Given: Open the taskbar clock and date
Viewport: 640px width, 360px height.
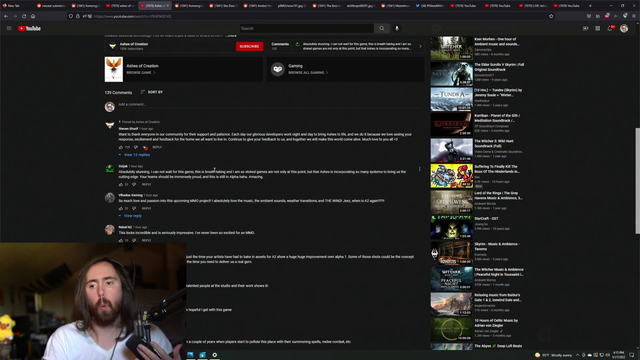Looking at the screenshot, I should [x=619, y=355].
